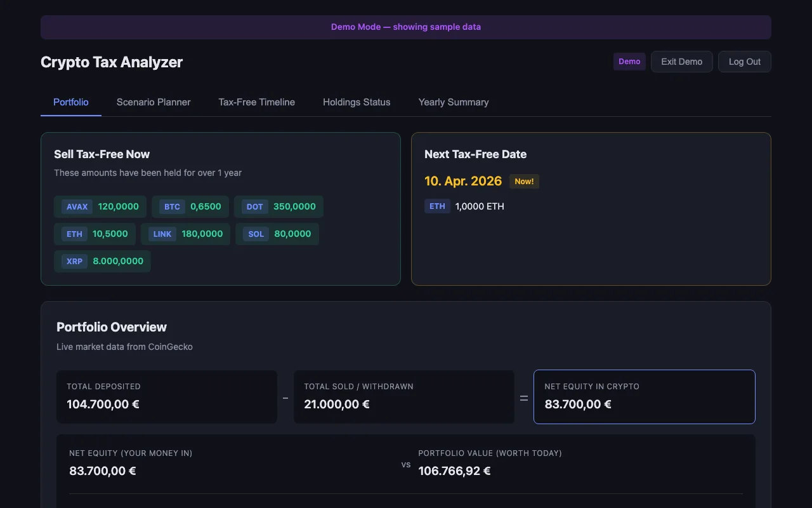Select the AVAX 120,0000 chip
This screenshot has width=812, height=508.
(x=100, y=206)
